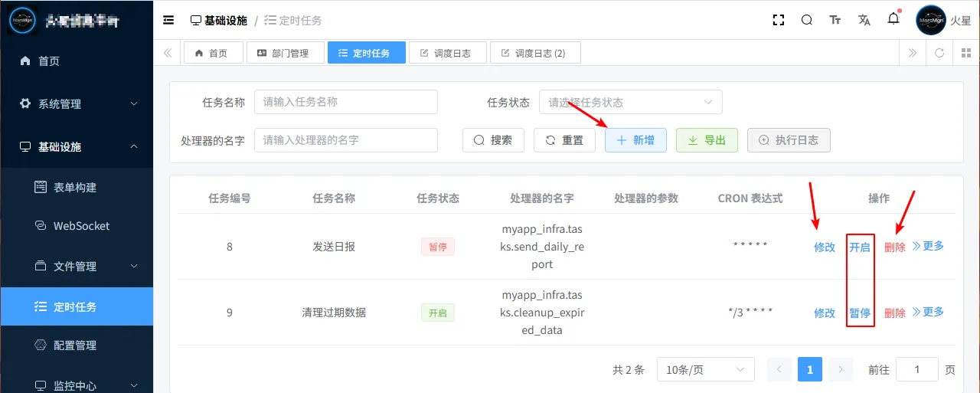Screen dimensions: 980x393
Task: Expand 文件管理 submenu
Action: 77,266
